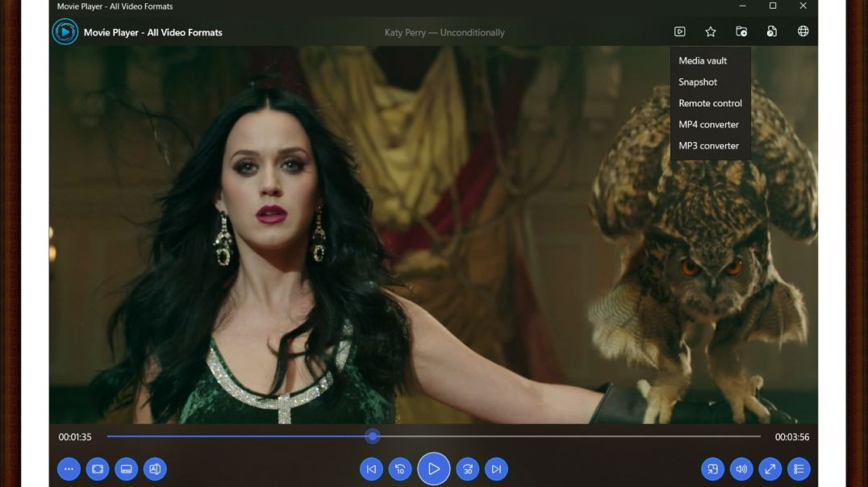Mute the volume speaker
Image resolution: width=868 pixels, height=487 pixels.
[x=741, y=468]
